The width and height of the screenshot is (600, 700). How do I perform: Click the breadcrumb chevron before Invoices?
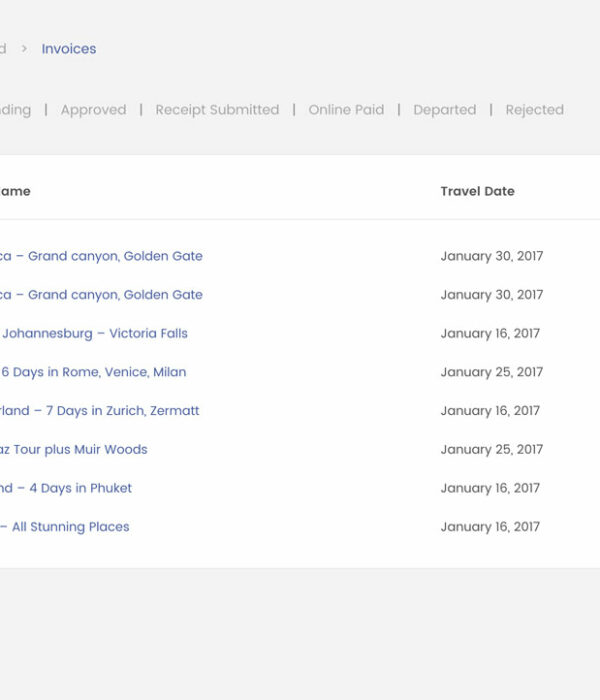24,49
